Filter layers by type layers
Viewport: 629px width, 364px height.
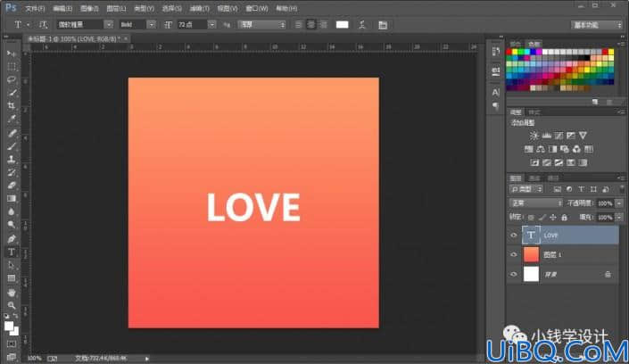[581, 189]
